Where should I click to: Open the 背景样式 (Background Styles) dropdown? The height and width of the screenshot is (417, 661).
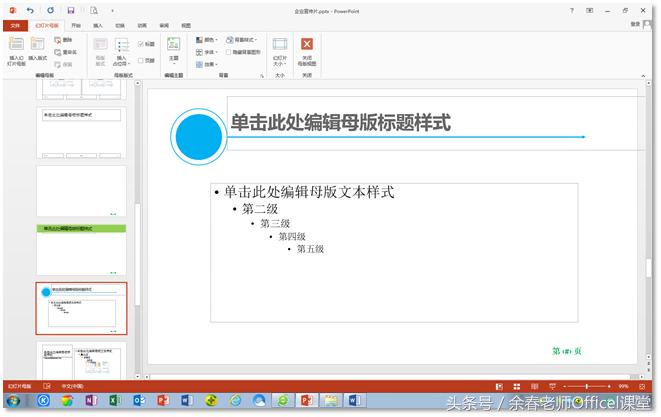tap(242, 40)
